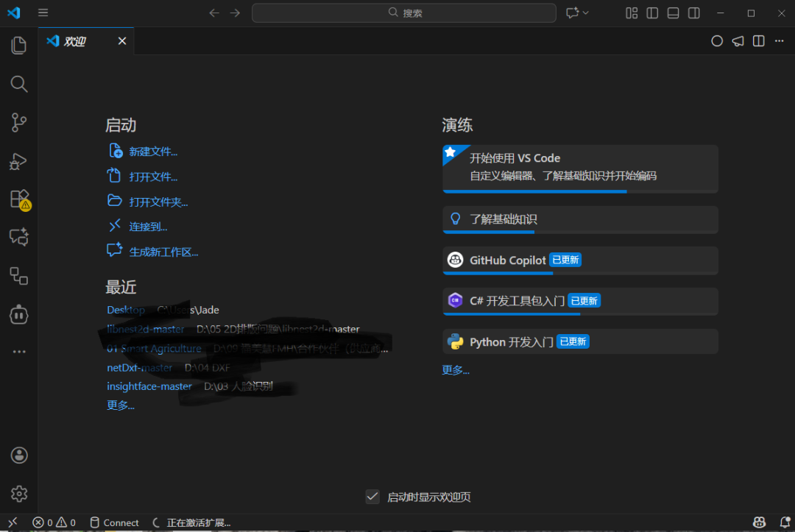The width and height of the screenshot is (795, 532).
Task: Expand the Copilot chat dropdown arrow
Action: point(586,13)
